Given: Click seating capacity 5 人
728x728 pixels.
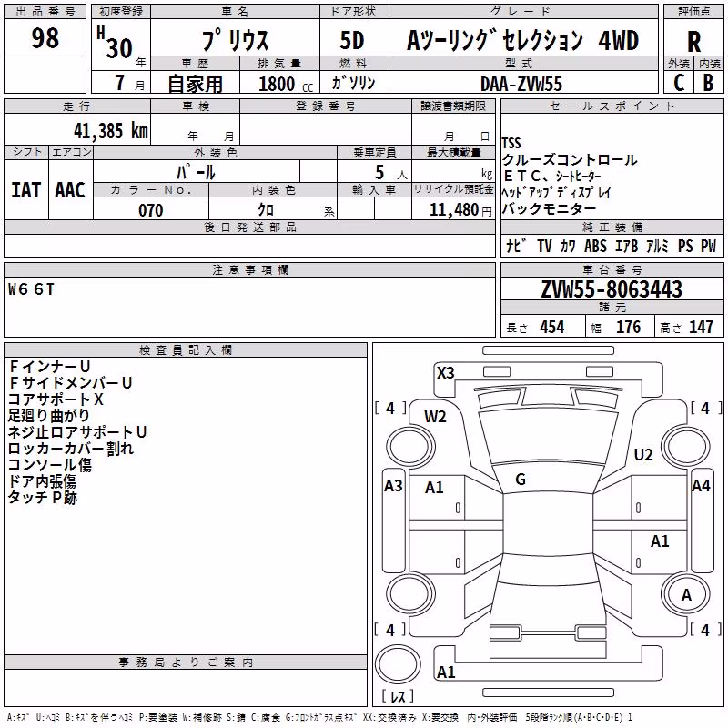Looking at the screenshot, I should click(x=391, y=173).
